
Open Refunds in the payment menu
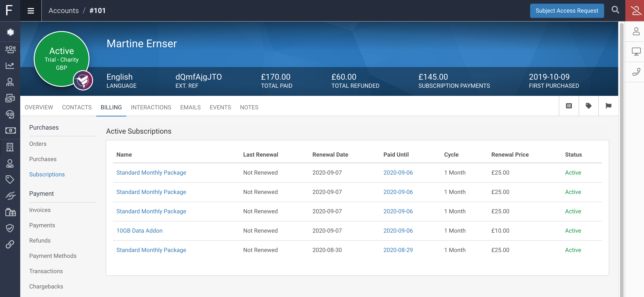click(x=40, y=240)
